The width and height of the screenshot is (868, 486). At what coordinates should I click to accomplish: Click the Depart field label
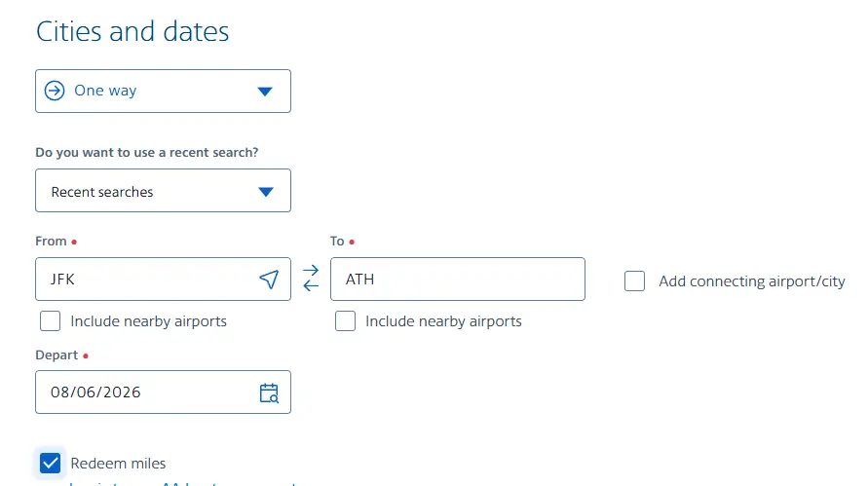coord(57,355)
